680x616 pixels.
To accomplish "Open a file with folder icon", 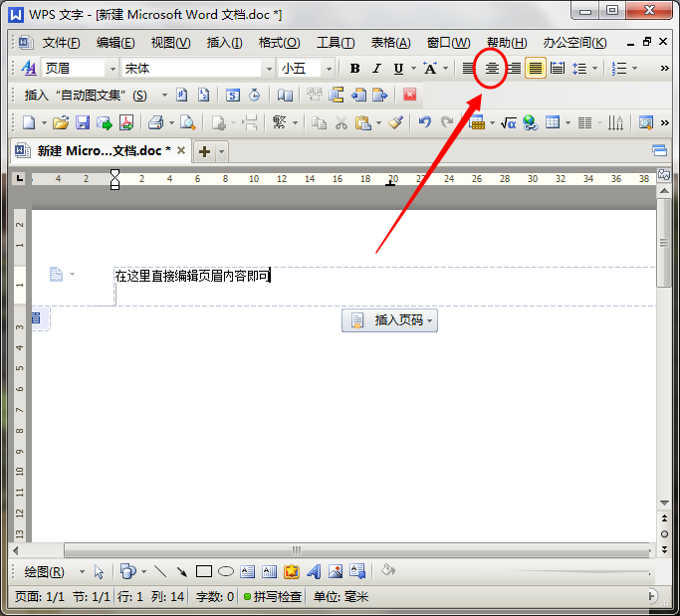I will tap(61, 123).
